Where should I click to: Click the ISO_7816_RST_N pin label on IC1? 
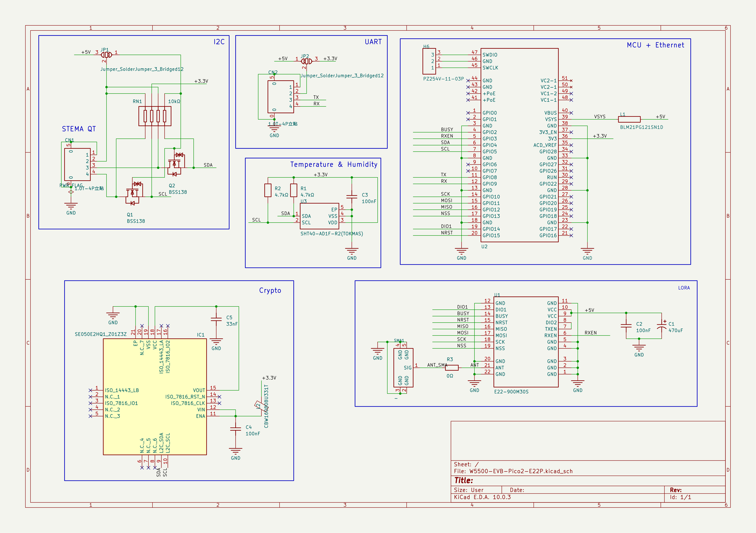tap(185, 397)
